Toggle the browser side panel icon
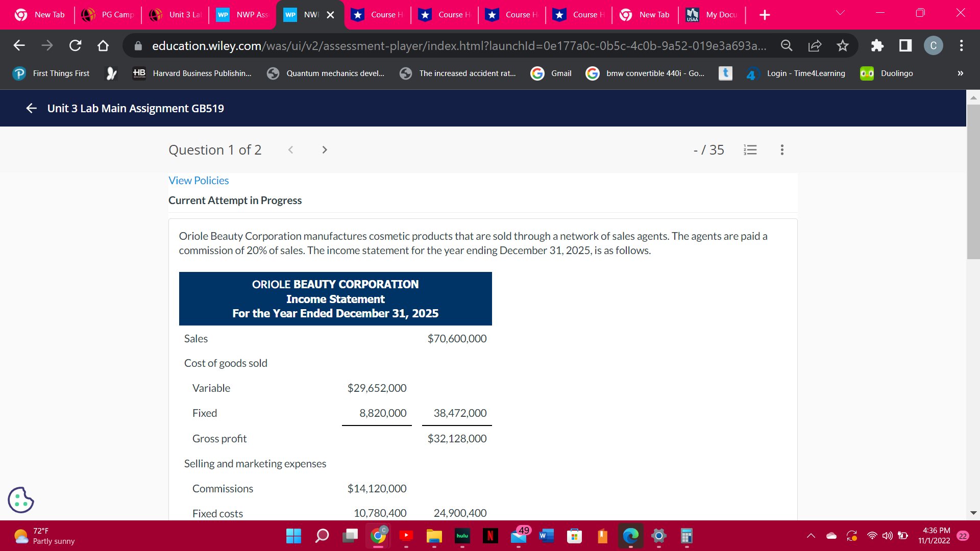 [905, 46]
